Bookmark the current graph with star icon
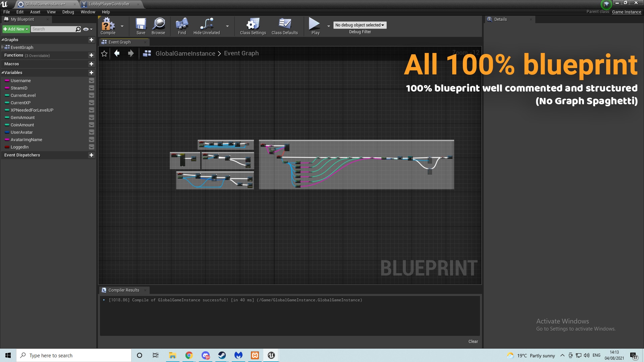 (x=104, y=54)
